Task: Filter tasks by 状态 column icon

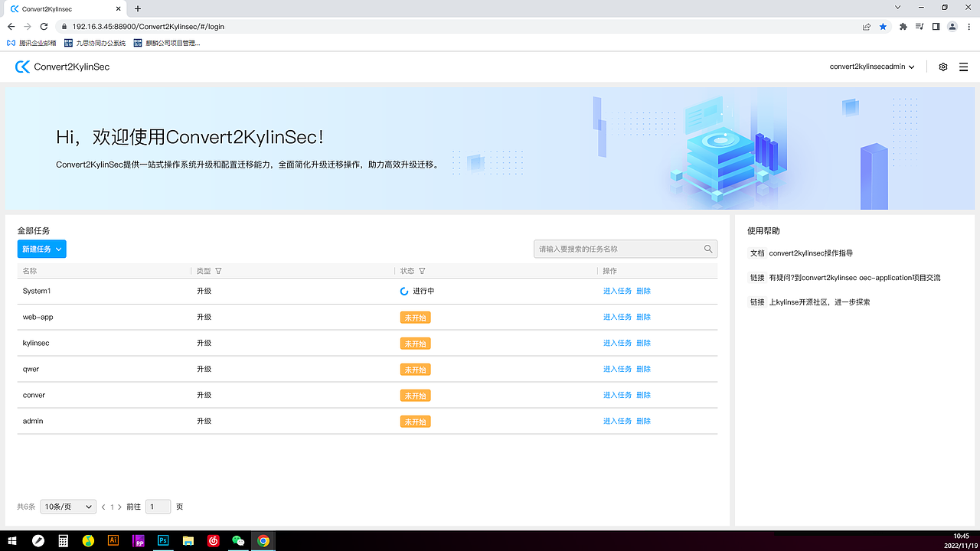Action: pos(422,271)
